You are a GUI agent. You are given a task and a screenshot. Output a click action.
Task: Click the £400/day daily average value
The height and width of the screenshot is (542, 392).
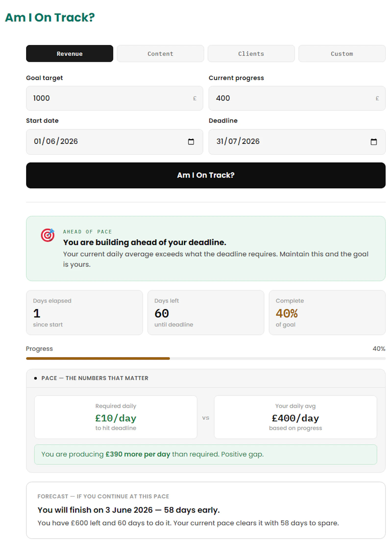pyautogui.click(x=295, y=418)
